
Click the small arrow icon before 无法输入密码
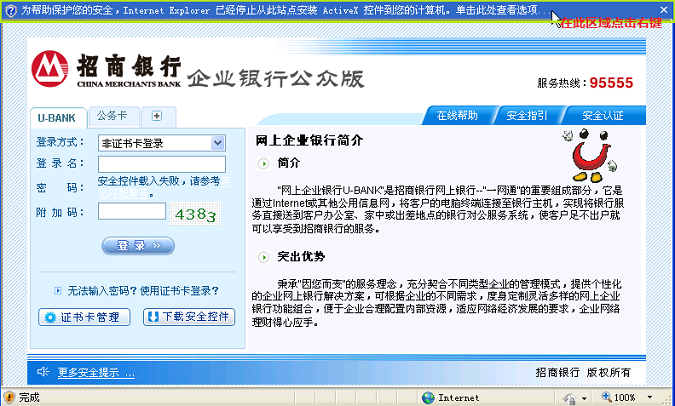[x=58, y=291]
